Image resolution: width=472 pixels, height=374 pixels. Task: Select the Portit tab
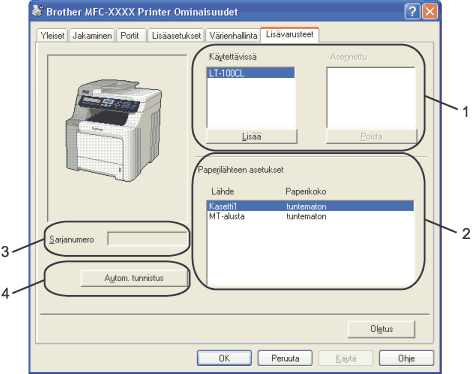tap(130, 35)
